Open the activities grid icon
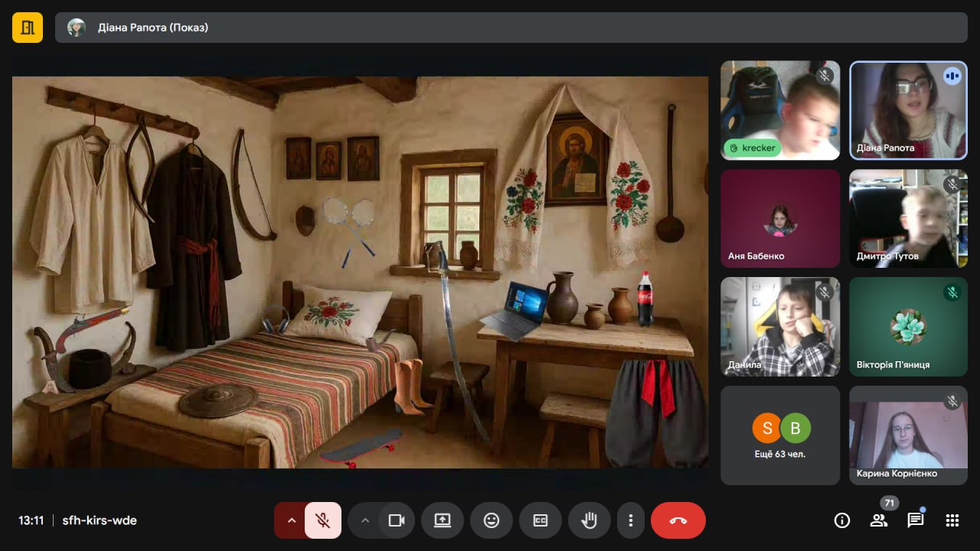The image size is (980, 551). coord(952,520)
